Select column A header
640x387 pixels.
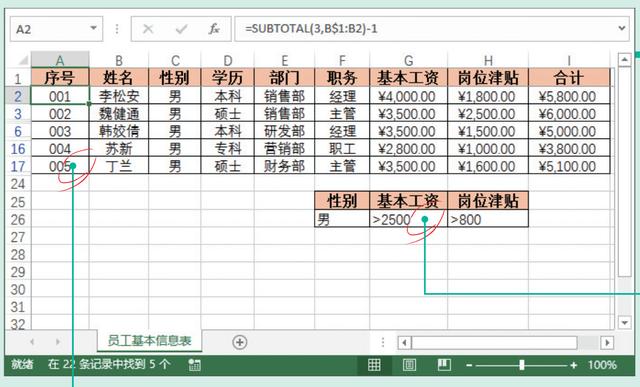tap(60, 60)
